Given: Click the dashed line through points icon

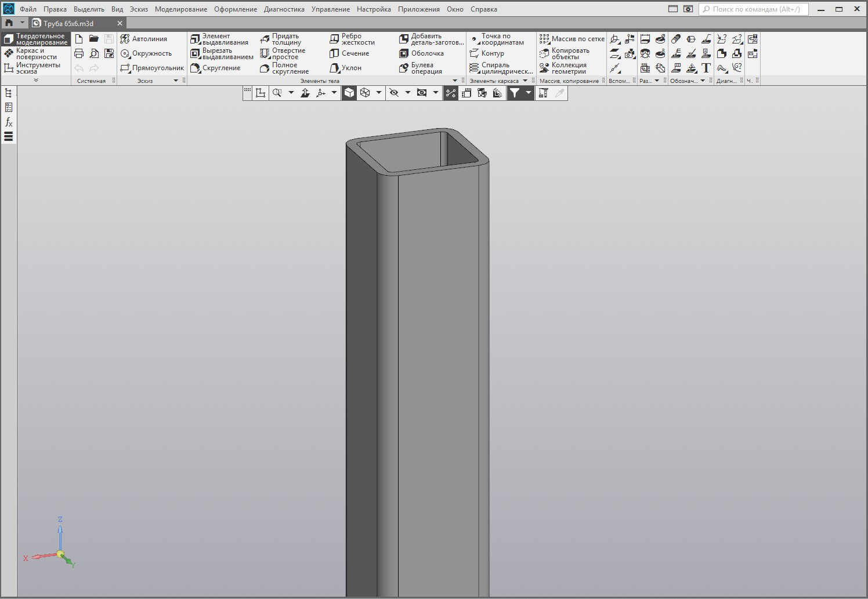Looking at the screenshot, I should click(615, 68).
